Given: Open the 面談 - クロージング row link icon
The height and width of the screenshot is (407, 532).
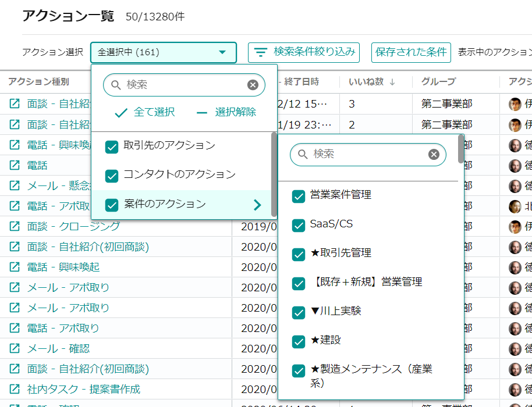Looking at the screenshot, I should [15, 226].
